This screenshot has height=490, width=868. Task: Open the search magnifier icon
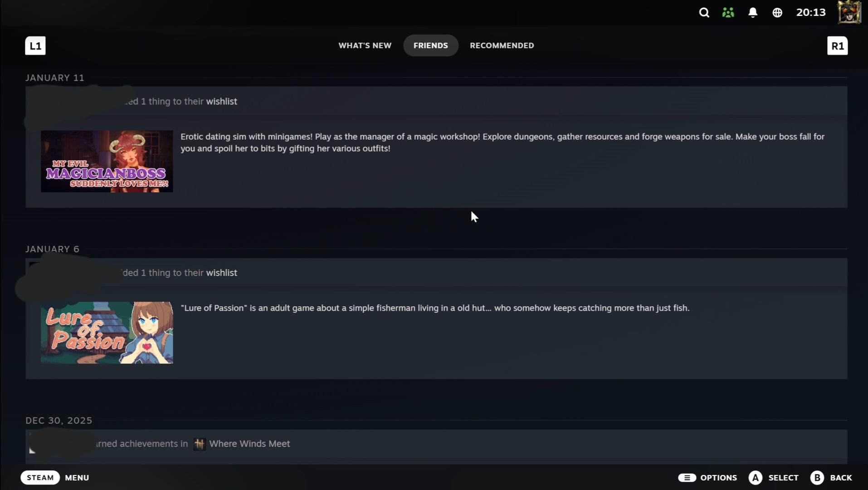click(x=704, y=13)
